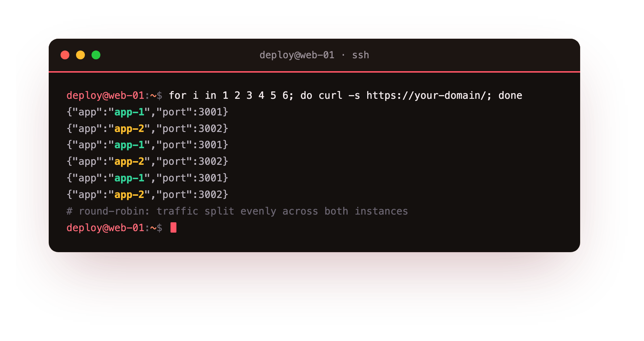Screen dimensions: 644x341
Task: Click the green maximize window dot
Action: 96,55
